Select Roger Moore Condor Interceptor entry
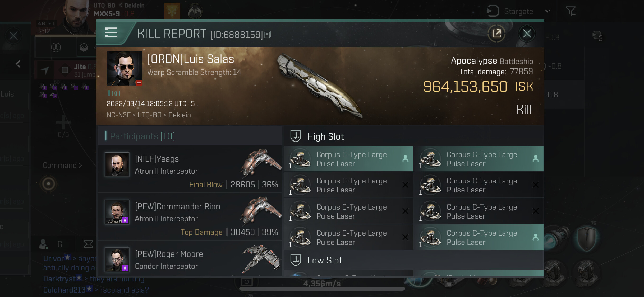Viewport: 644px width, 297px height. point(190,260)
